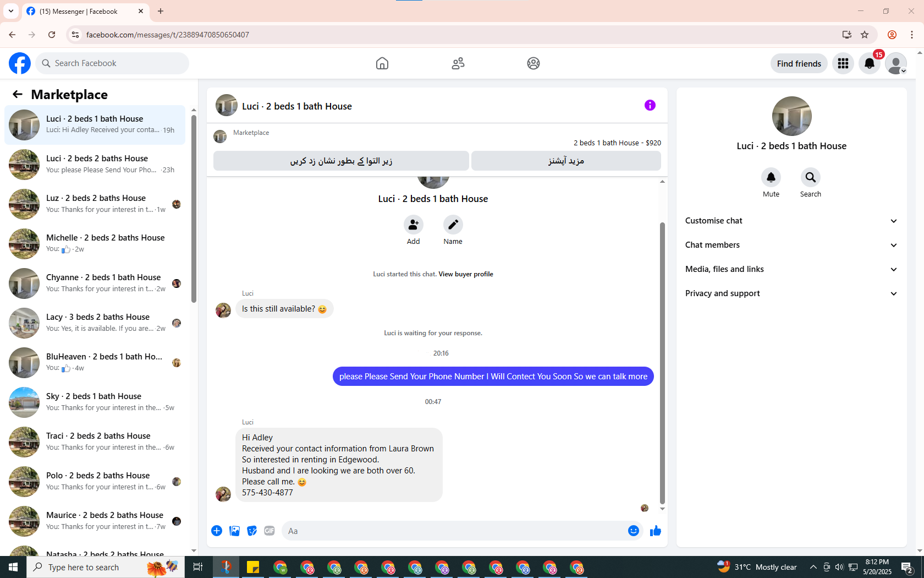Click Marketplace label above listing

(x=251, y=133)
